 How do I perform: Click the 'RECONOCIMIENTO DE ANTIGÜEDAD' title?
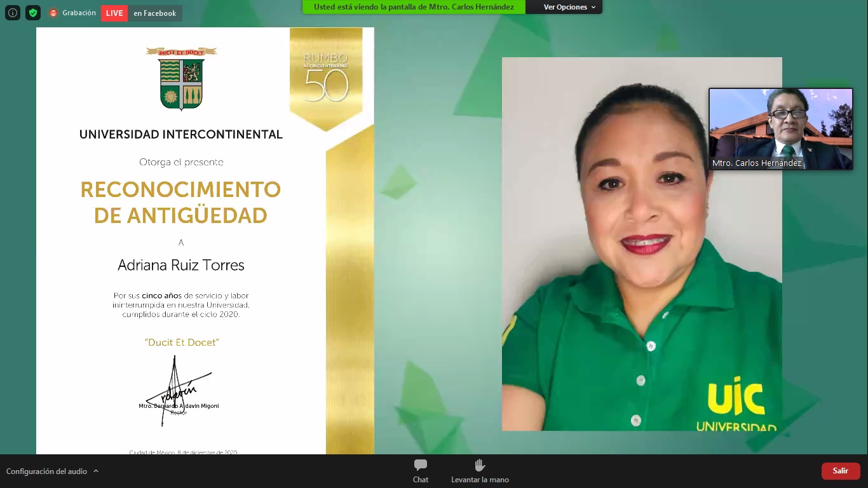coord(180,203)
